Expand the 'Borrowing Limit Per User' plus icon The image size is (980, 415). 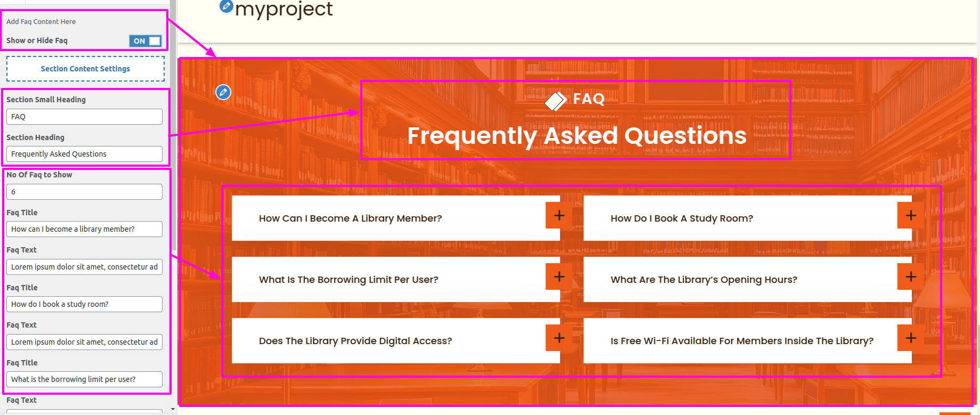point(559,276)
